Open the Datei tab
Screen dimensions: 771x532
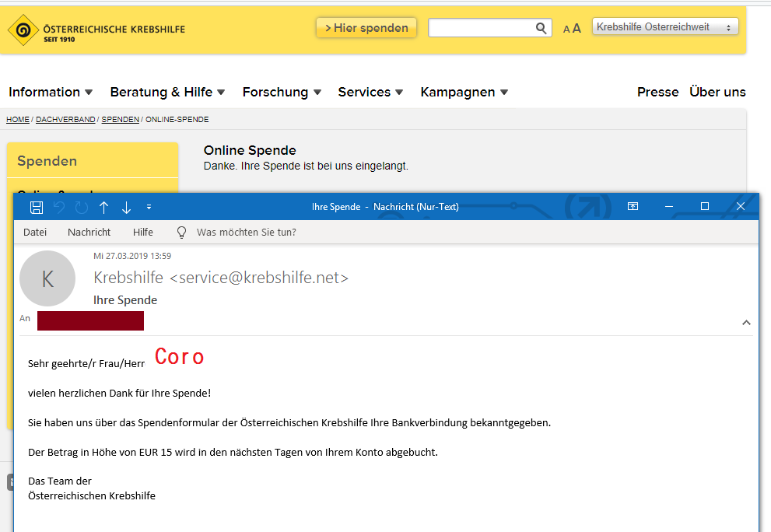pos(35,232)
